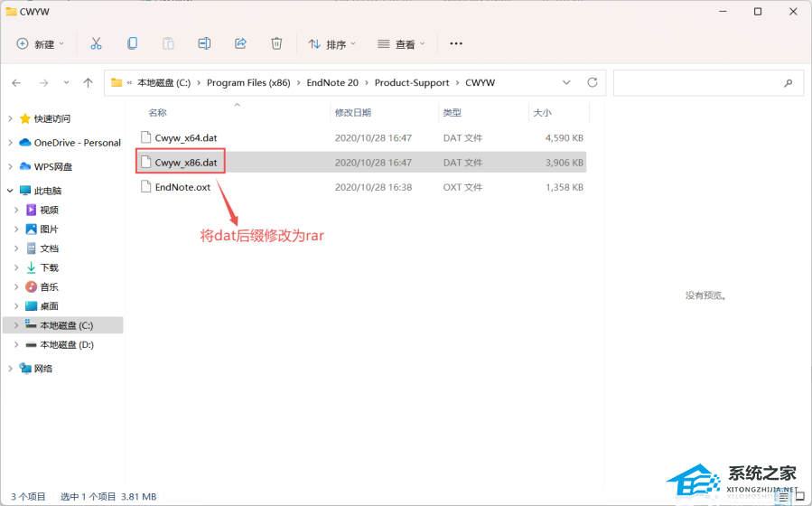This screenshot has height=506, width=812.
Task: Select the EndNote.oxt file
Action: pos(182,187)
